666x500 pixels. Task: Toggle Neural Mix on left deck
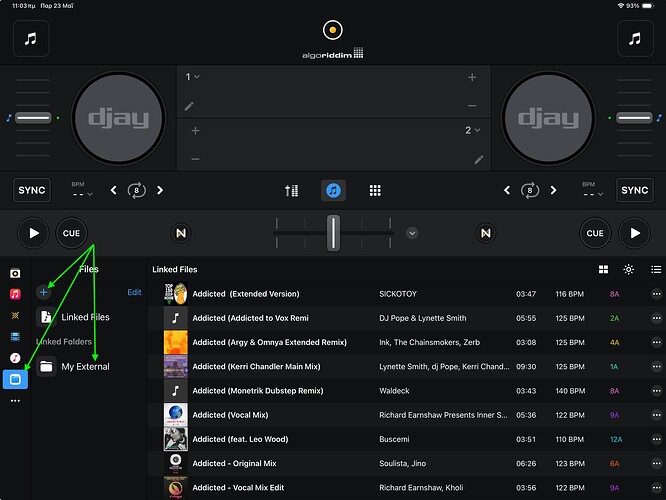181,233
